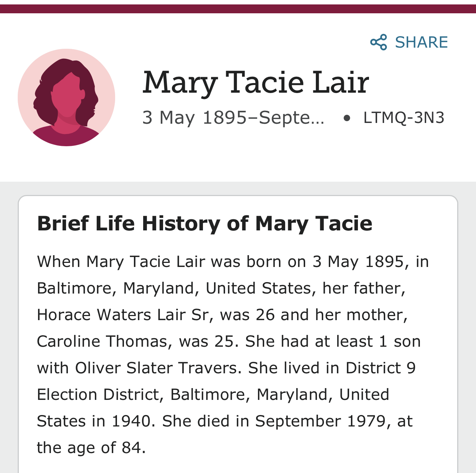
Task: Click the Mary Tacie Lair name heading
Action: 256,82
